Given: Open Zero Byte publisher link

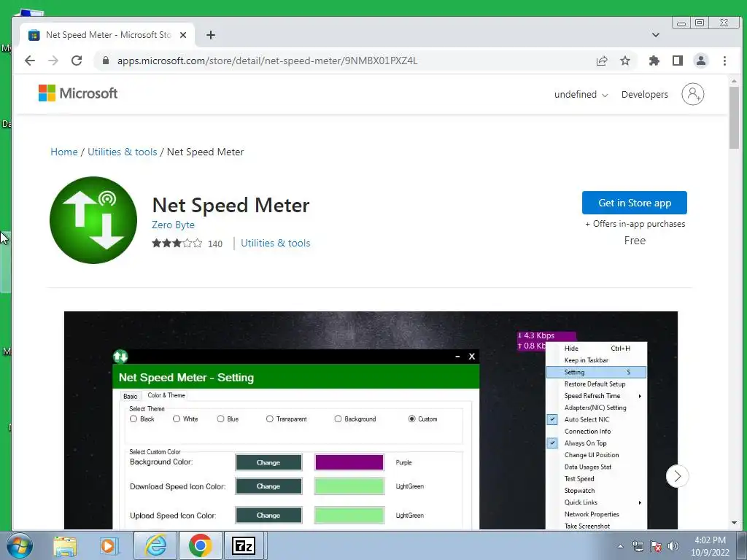Looking at the screenshot, I should [x=173, y=225].
